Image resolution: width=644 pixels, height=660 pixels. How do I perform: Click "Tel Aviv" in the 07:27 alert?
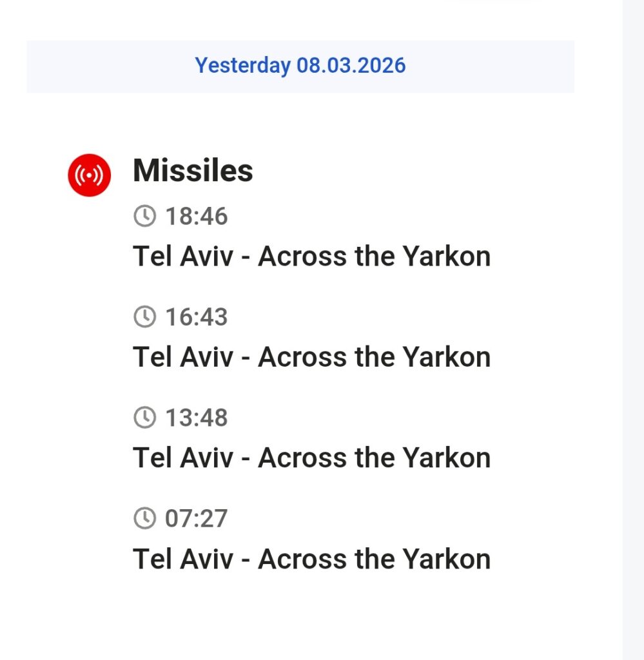click(x=182, y=558)
